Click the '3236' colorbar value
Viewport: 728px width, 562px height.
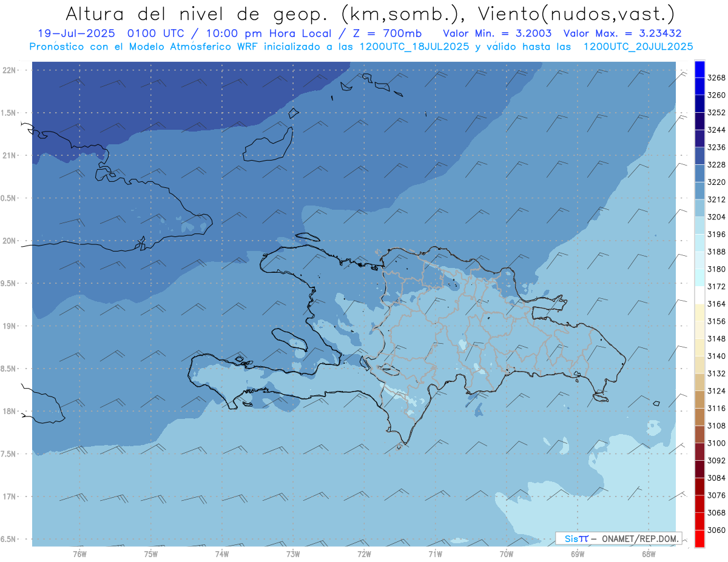[716, 147]
